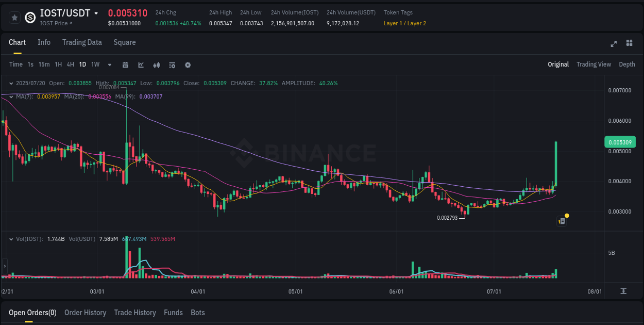Screen dimensions: 644x325
Task: Follow the IOST Price link
Action: pos(56,23)
